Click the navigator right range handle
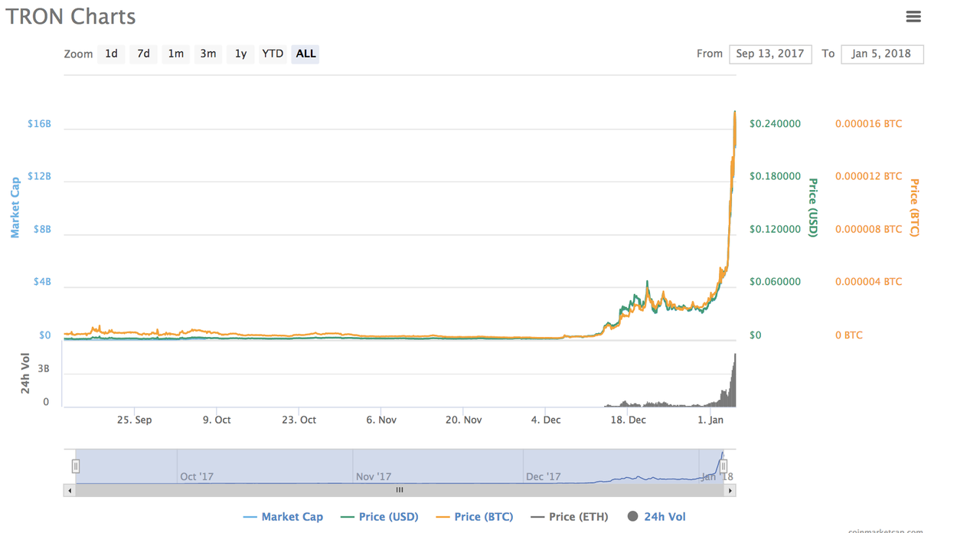This screenshot has height=533, width=980. 723,466
